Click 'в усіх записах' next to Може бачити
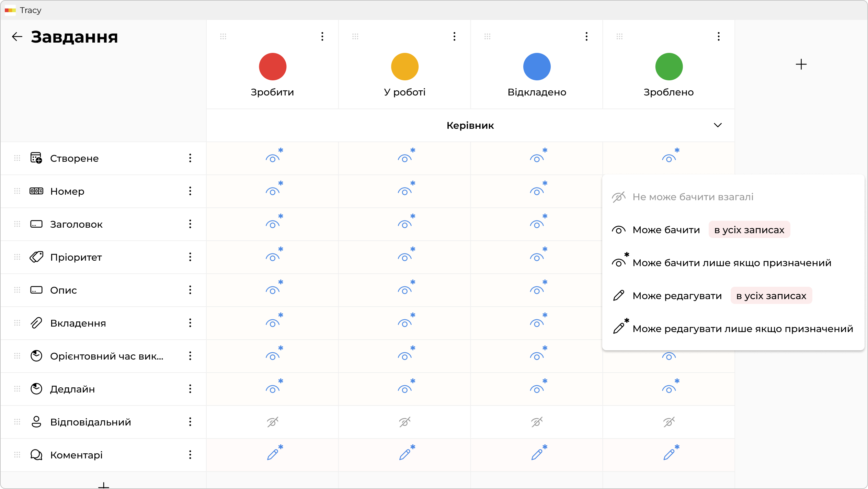The width and height of the screenshot is (868, 489). pyautogui.click(x=749, y=230)
